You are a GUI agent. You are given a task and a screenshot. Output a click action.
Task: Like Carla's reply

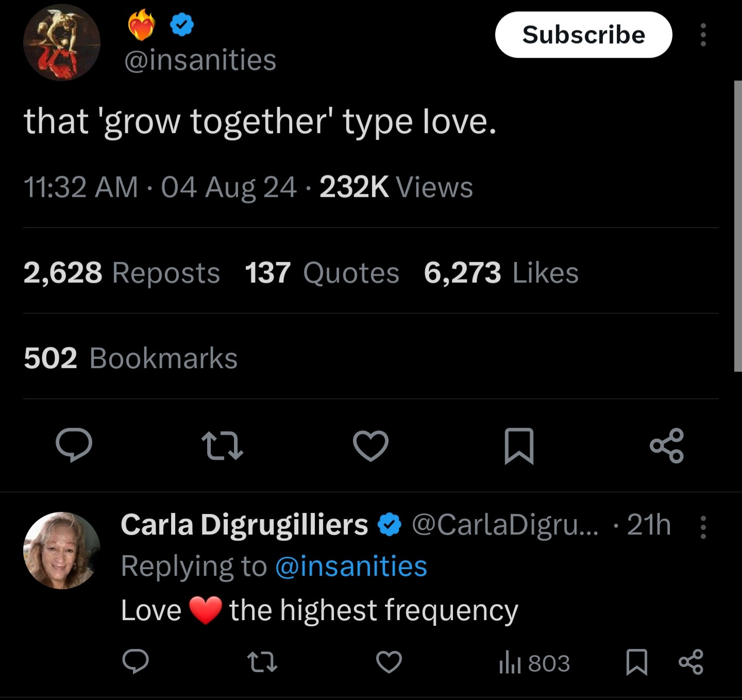(389, 662)
